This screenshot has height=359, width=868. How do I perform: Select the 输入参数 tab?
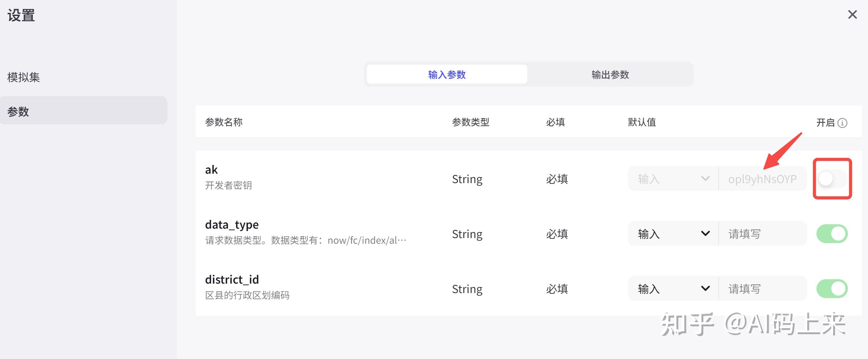[446, 74]
